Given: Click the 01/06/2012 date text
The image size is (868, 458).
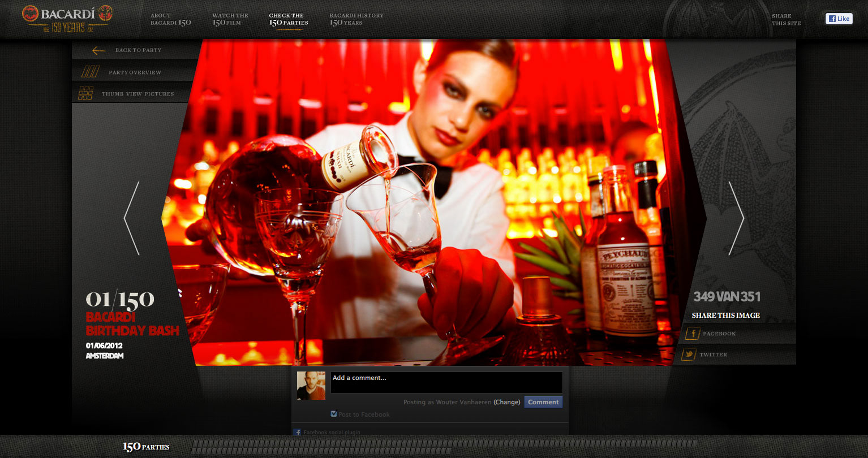Looking at the screenshot, I should pyautogui.click(x=104, y=345).
